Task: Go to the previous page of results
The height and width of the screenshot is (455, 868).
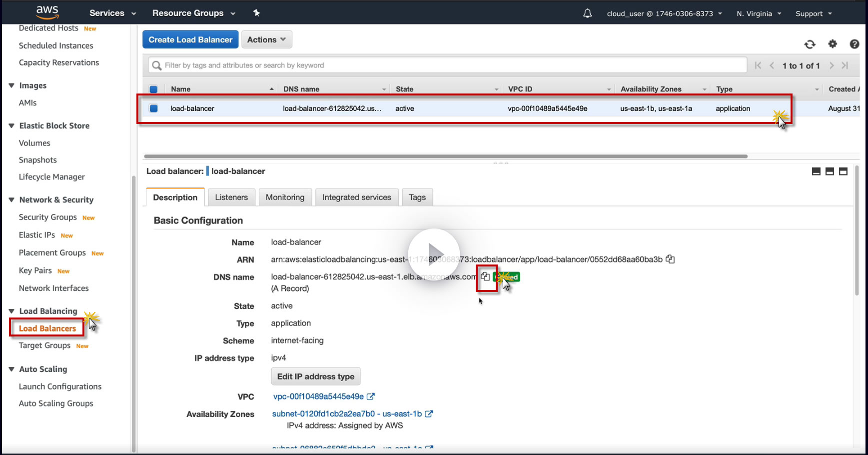Action: tap(772, 65)
